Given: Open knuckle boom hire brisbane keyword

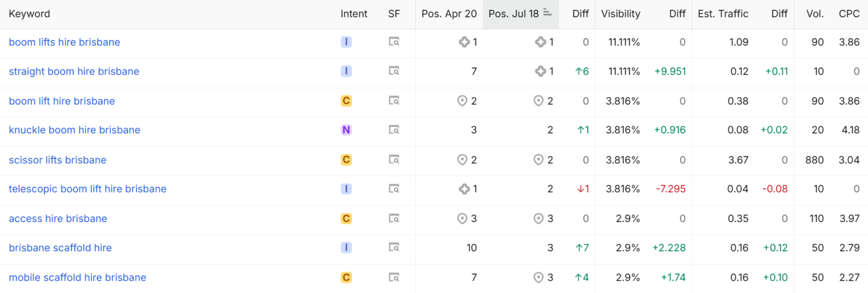Looking at the screenshot, I should (x=75, y=130).
